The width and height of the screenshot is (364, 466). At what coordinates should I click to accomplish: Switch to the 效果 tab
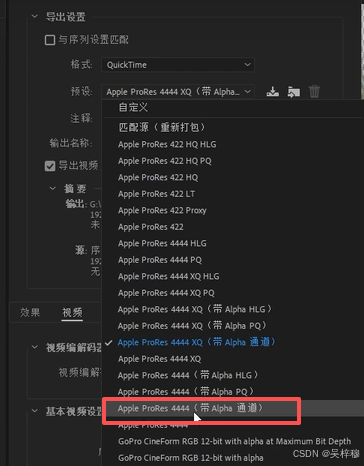(30, 312)
